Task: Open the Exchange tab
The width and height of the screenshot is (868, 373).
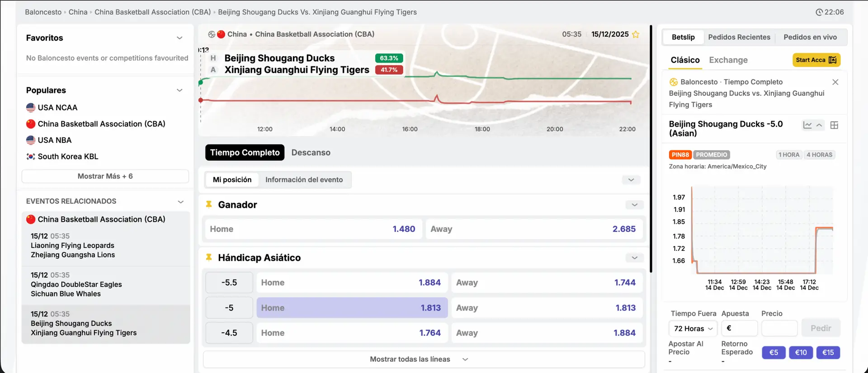Action: click(x=728, y=60)
